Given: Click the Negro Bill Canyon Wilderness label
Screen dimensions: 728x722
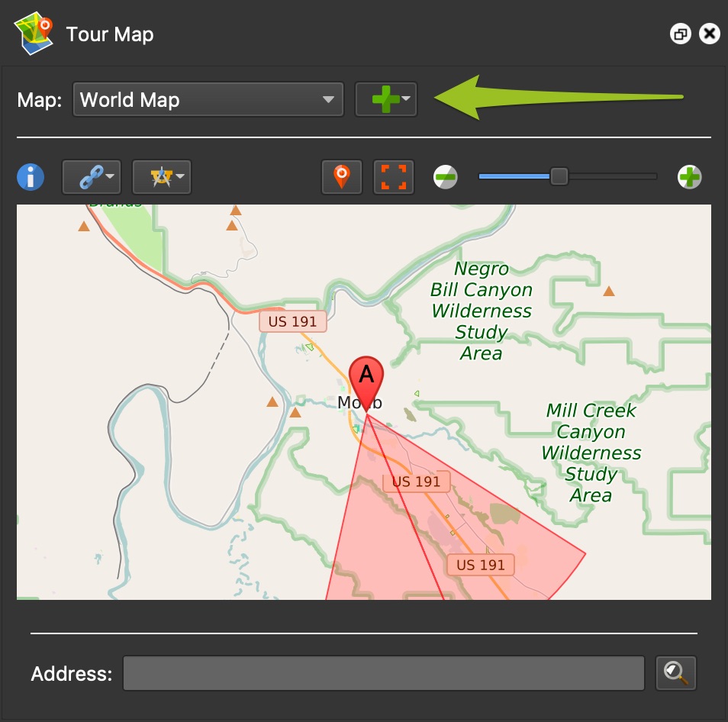Looking at the screenshot, I should [481, 311].
